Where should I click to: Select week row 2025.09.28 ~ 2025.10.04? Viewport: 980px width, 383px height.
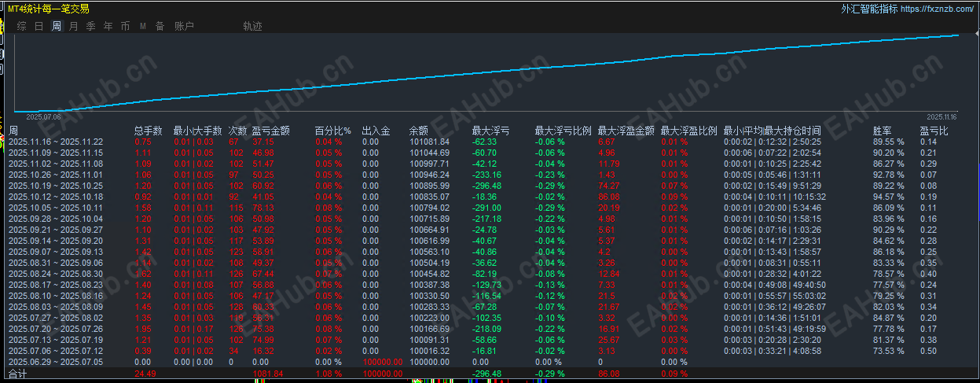point(56,219)
